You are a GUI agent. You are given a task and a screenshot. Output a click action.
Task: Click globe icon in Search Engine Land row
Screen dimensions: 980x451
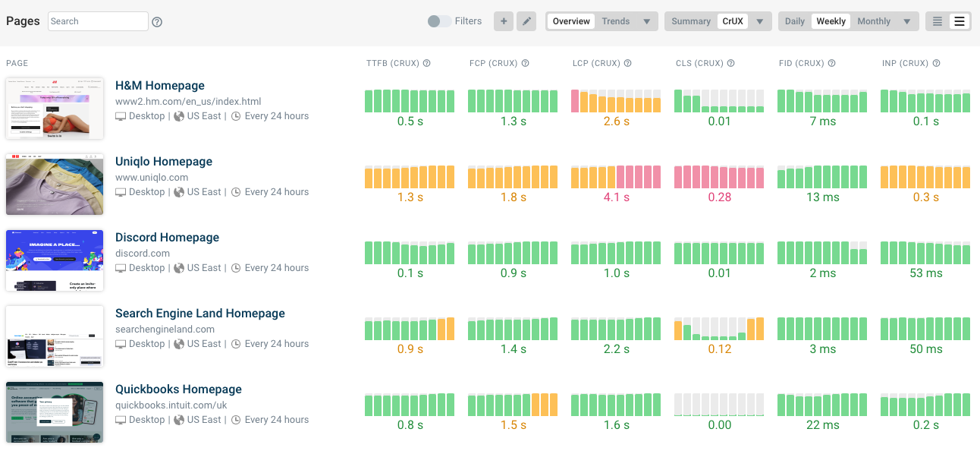click(179, 344)
